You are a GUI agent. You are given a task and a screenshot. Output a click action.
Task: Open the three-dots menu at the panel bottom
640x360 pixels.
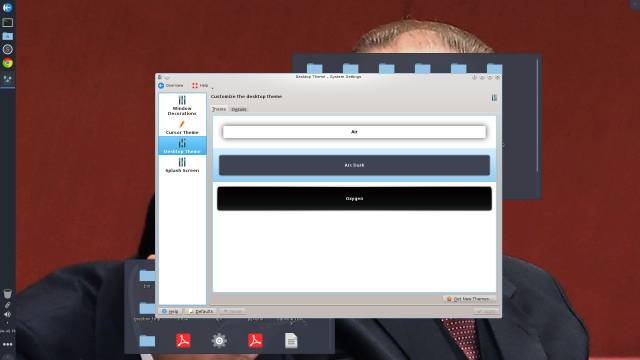coord(7,344)
